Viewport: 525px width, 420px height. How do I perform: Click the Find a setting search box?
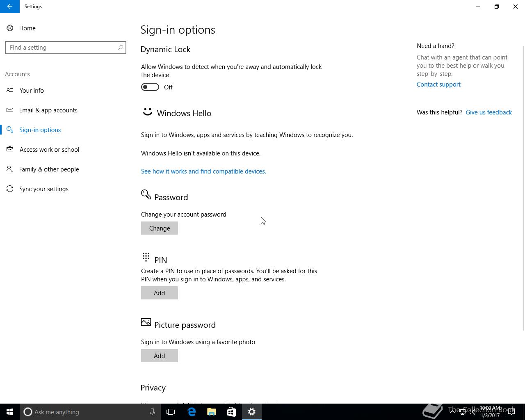point(66,48)
